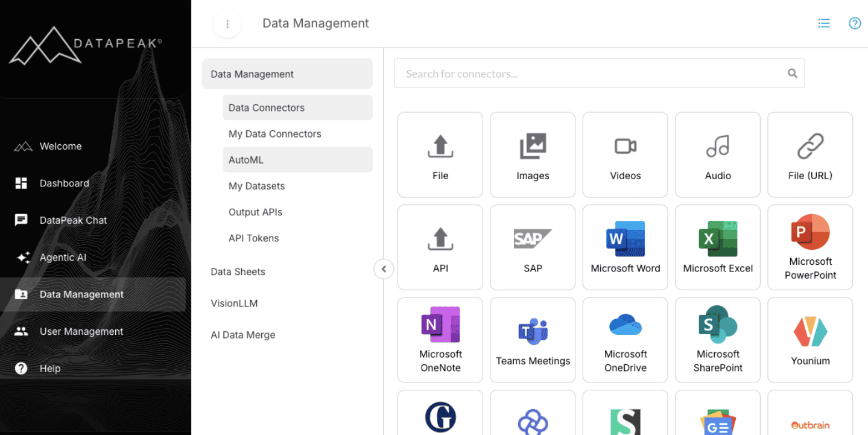Select the Microsoft PowerPoint connector
The image size is (868, 435).
810,247
